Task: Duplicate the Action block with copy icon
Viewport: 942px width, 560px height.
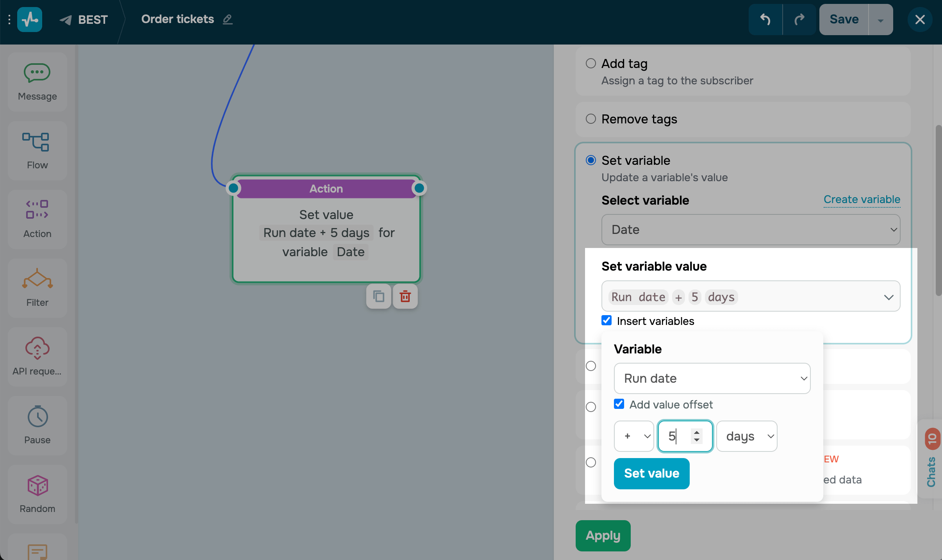Action: pyautogui.click(x=378, y=296)
